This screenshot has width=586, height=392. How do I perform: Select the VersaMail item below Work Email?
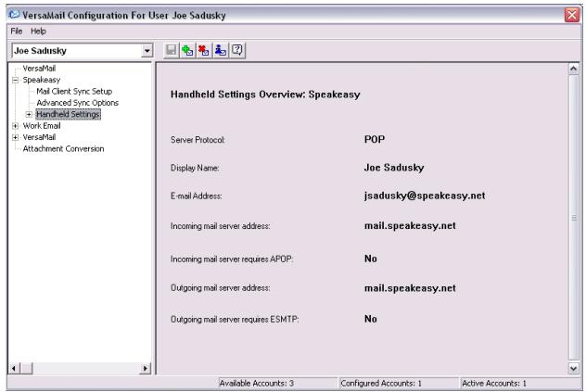(x=39, y=137)
